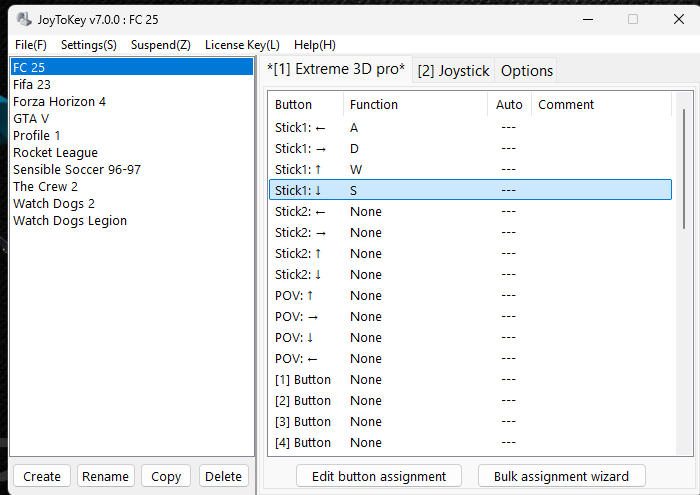Select the [4] Button row
Screen dimensions: 700x495
tap(471, 442)
